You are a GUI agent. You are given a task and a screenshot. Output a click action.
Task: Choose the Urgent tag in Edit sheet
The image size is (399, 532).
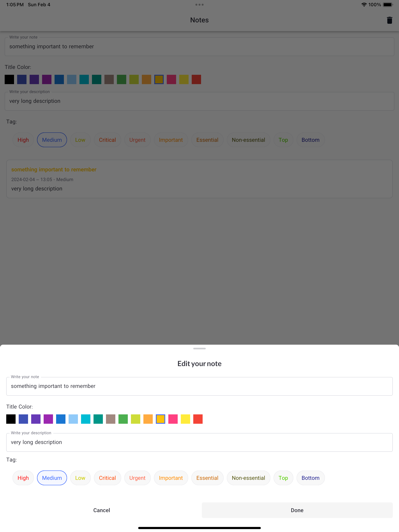click(x=137, y=478)
